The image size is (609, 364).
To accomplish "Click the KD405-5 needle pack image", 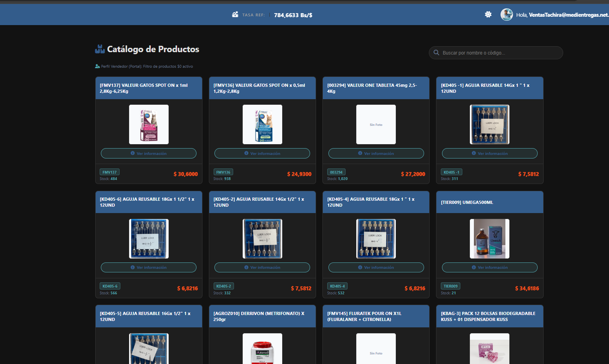I will coord(149,348).
